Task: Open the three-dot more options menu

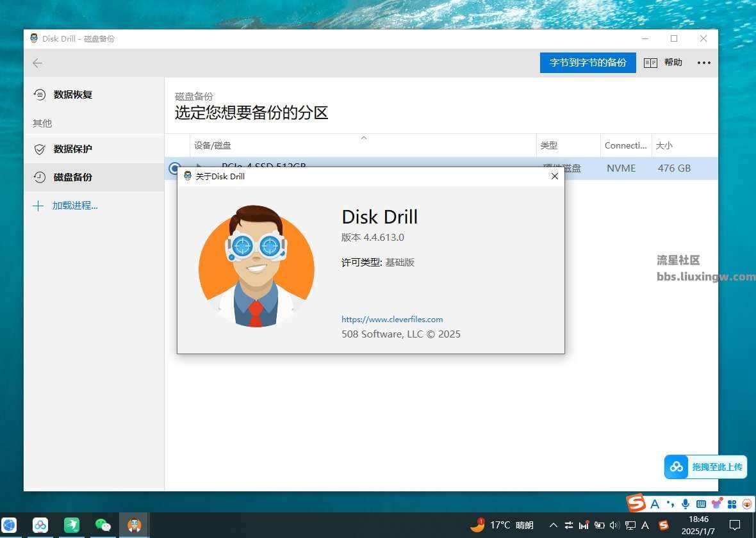Action: coord(703,63)
